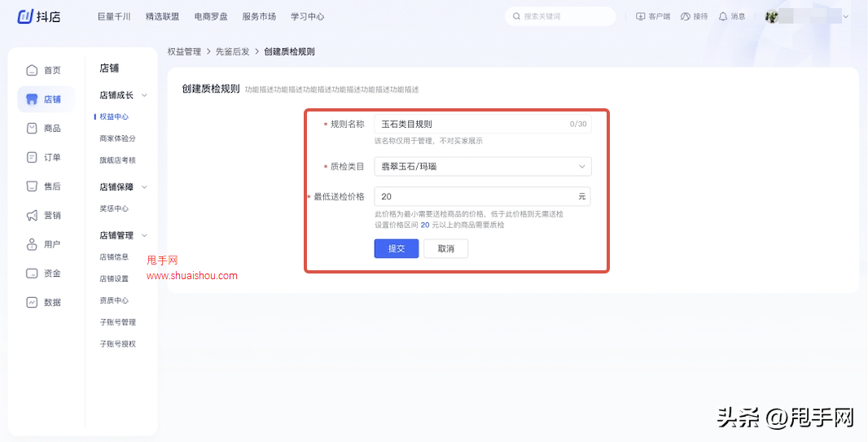Viewport: 868px width, 442px height.
Task: Collapse the 店铺成长 section
Action: tap(144, 95)
